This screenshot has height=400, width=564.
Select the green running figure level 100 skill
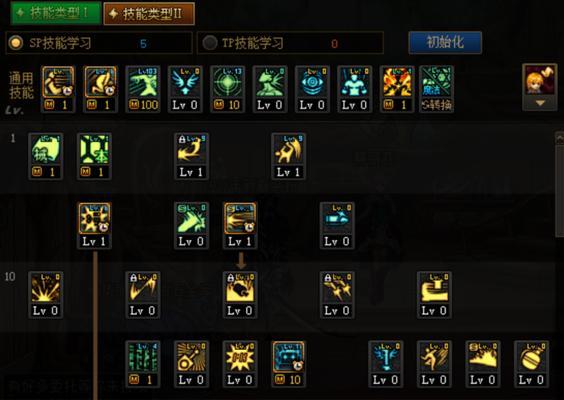pos(142,89)
